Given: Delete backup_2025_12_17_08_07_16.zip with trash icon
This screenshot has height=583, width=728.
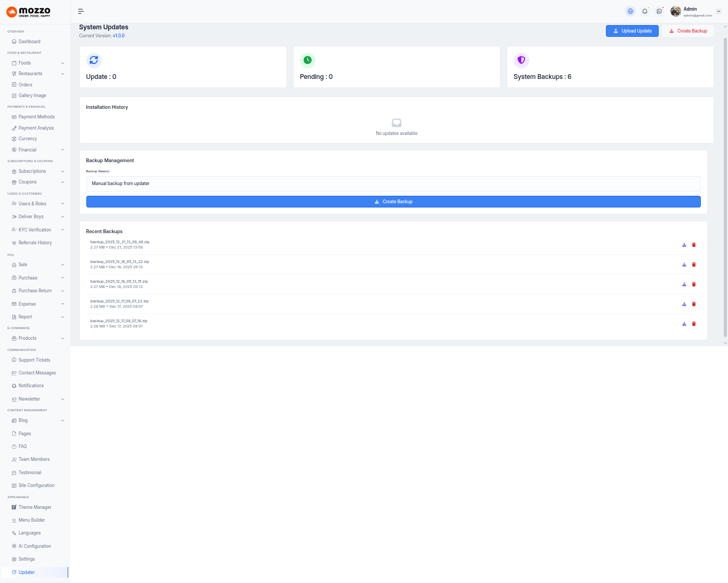Looking at the screenshot, I should (x=694, y=324).
